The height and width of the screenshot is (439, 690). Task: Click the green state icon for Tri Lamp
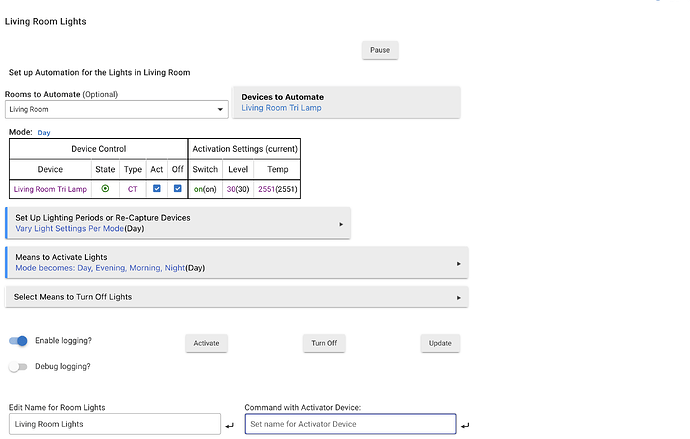pyautogui.click(x=105, y=188)
